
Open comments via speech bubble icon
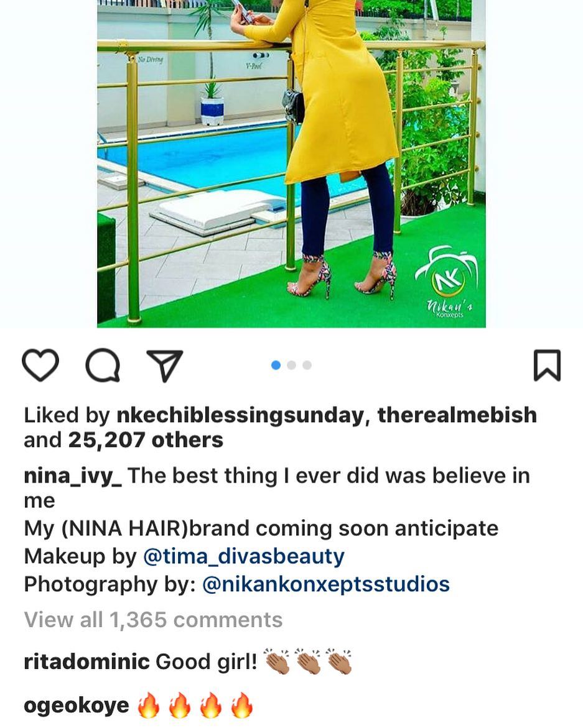(103, 366)
